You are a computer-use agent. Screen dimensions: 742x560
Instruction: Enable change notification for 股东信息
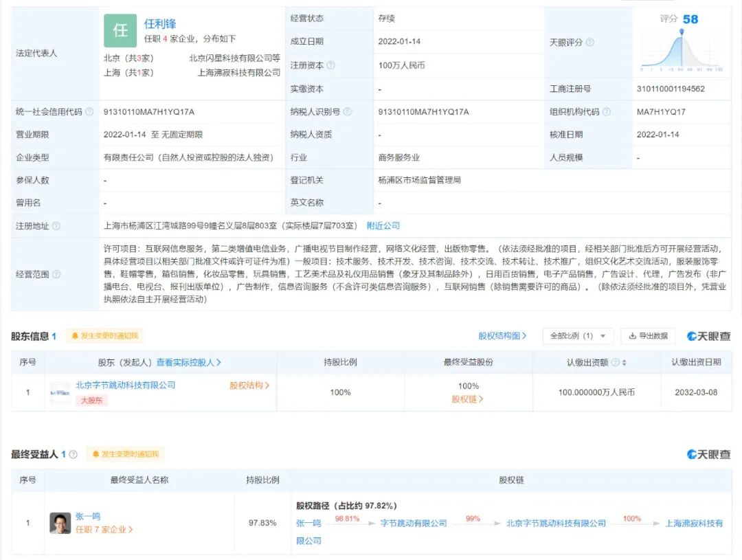coord(105,336)
